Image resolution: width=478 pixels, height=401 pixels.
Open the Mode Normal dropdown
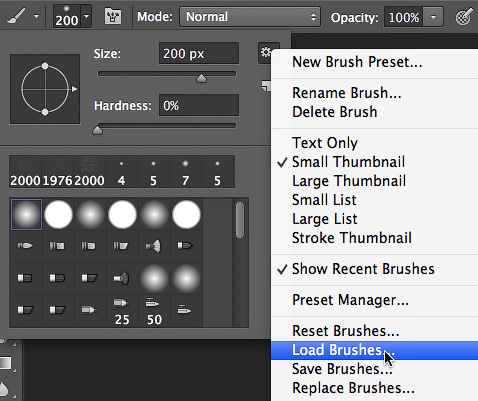250,17
